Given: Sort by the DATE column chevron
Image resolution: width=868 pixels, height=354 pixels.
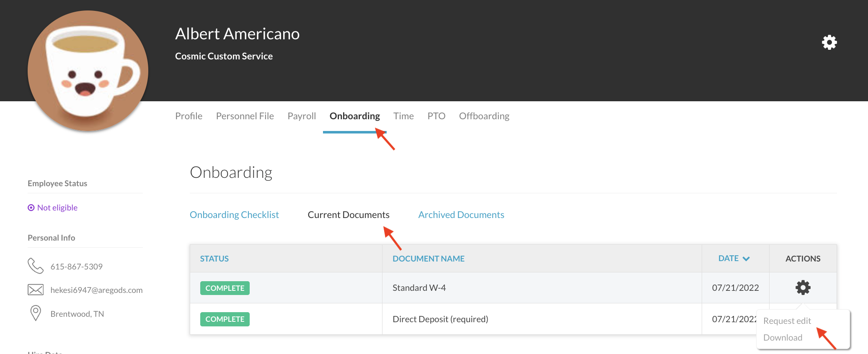Looking at the screenshot, I should (746, 259).
